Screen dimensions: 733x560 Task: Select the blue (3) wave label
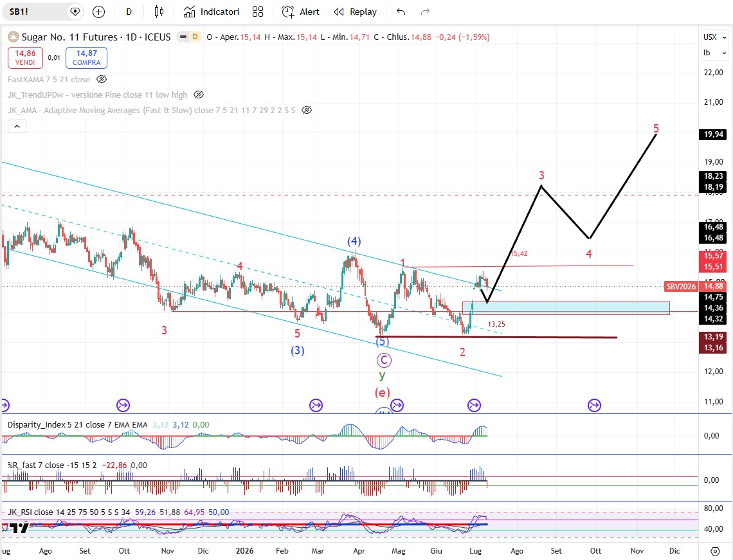pos(297,350)
